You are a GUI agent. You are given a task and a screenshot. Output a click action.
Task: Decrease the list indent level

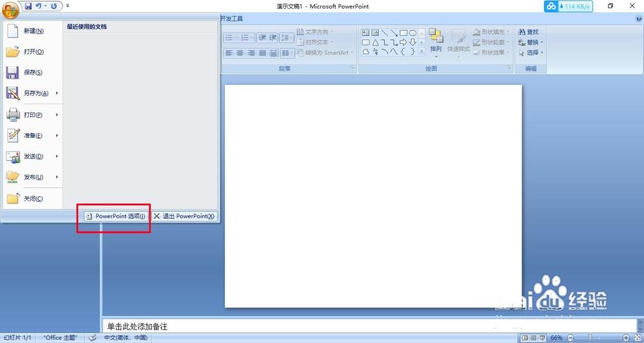(x=262, y=38)
